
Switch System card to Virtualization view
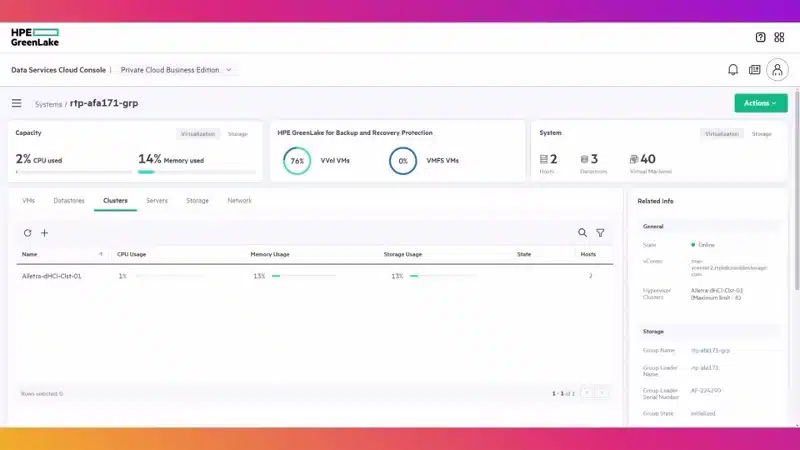[x=722, y=134]
